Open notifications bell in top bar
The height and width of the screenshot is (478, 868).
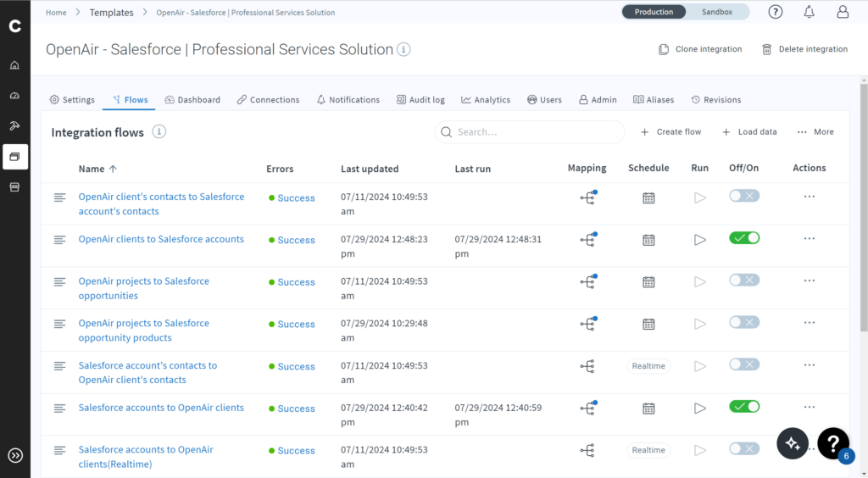pyautogui.click(x=809, y=12)
